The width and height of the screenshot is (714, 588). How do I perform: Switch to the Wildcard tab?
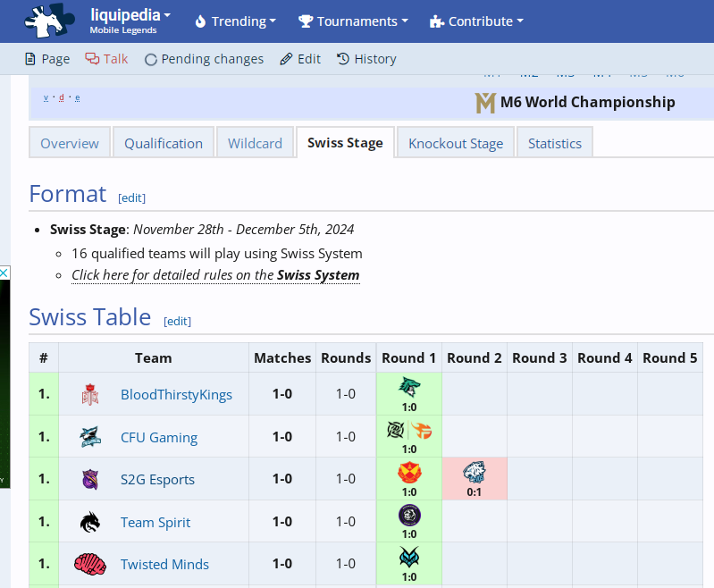pyautogui.click(x=255, y=144)
